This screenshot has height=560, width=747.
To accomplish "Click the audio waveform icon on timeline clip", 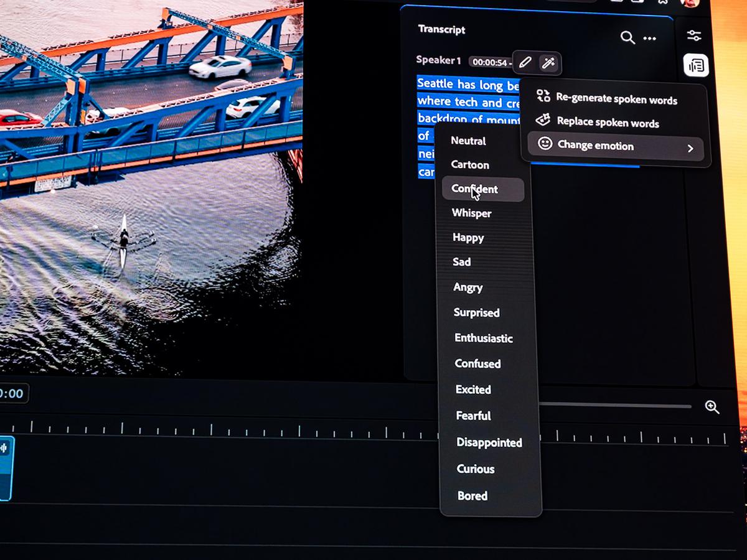I will 4,447.
